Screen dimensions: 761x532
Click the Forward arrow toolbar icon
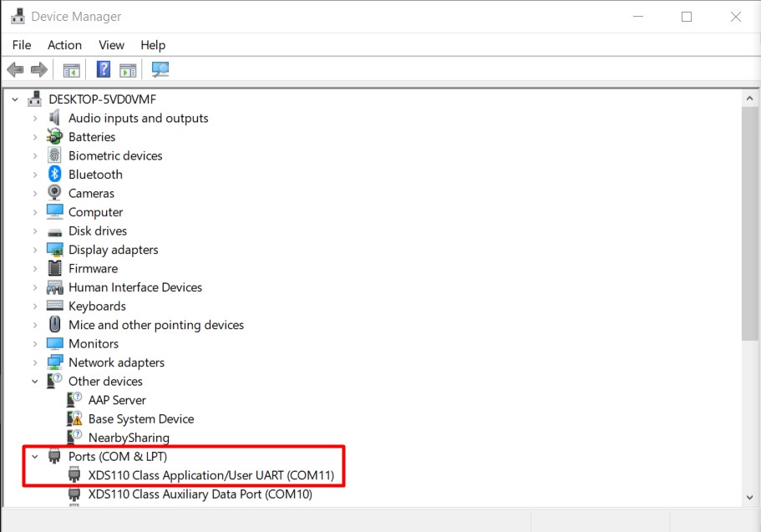(39, 70)
